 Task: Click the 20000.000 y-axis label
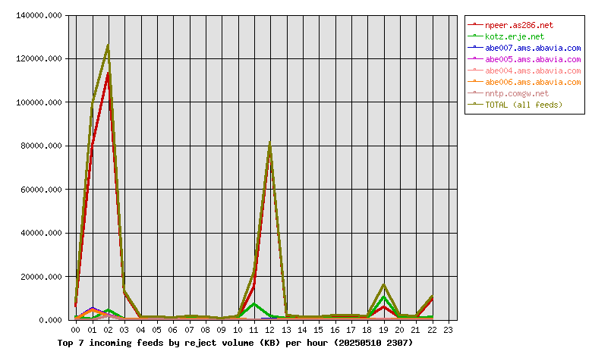point(41,277)
